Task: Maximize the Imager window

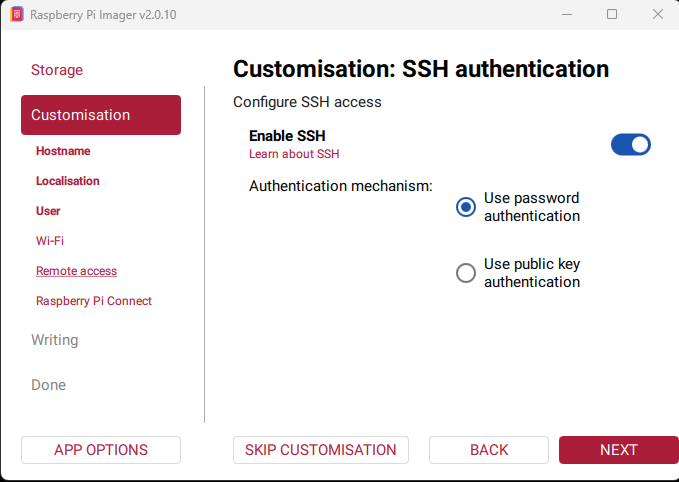Action: 612,14
